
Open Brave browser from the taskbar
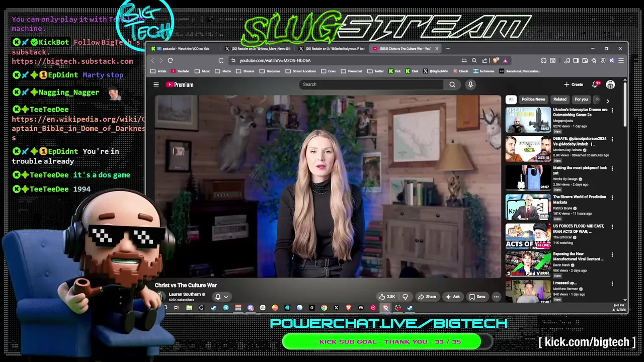coord(349,308)
